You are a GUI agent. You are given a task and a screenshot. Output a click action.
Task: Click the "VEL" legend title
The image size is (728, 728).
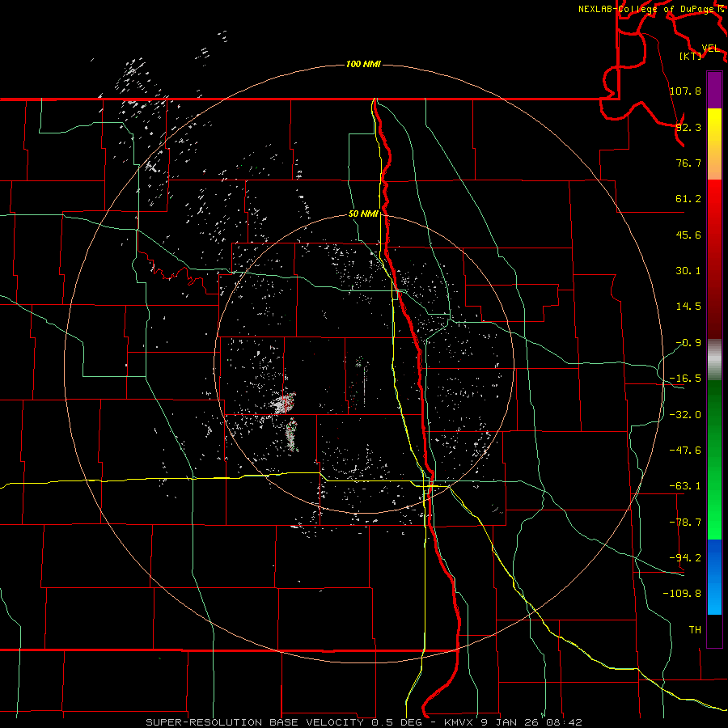point(710,49)
